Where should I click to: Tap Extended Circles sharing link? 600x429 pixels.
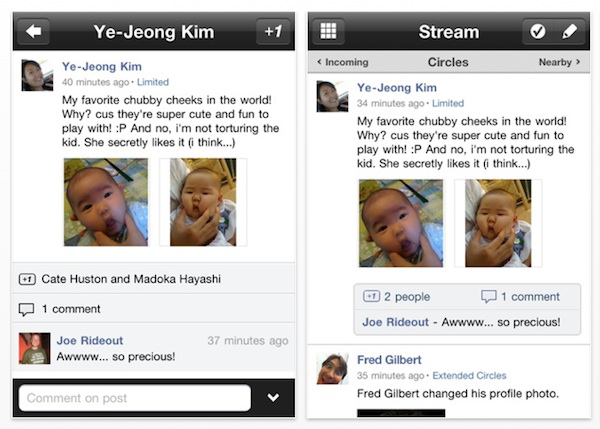470,375
